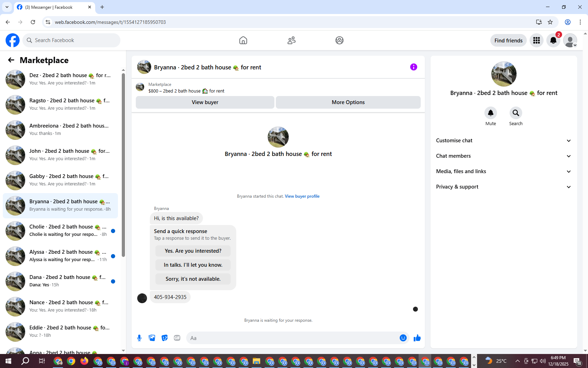
Task: Expand Privacy & support section
Action: click(504, 187)
